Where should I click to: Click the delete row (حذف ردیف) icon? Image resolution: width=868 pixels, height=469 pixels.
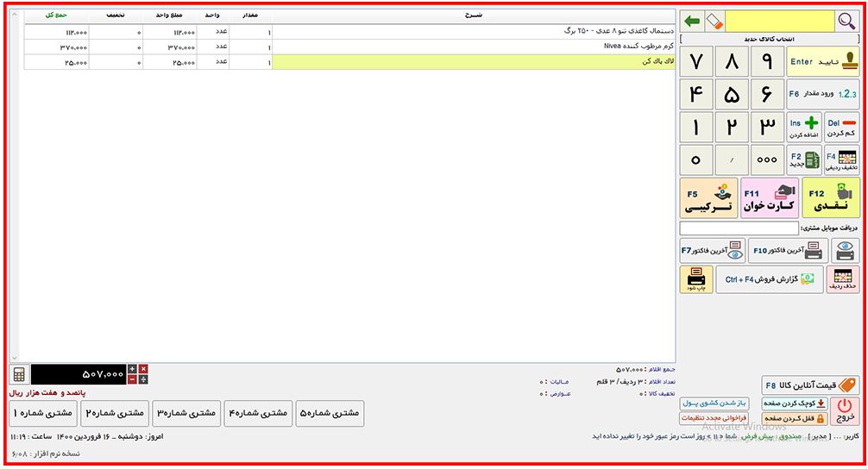pyautogui.click(x=843, y=279)
